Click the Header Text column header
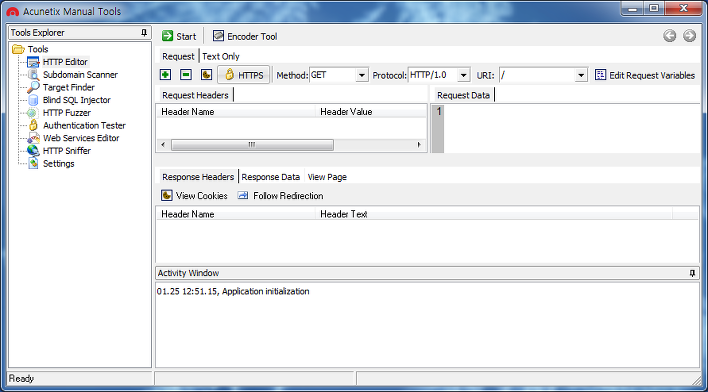 click(x=494, y=214)
